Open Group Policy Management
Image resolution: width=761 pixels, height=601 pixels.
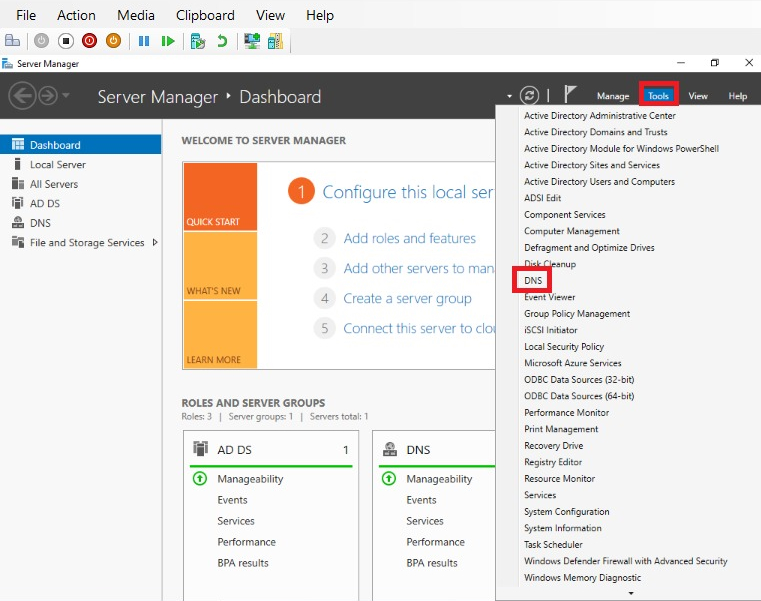click(577, 314)
